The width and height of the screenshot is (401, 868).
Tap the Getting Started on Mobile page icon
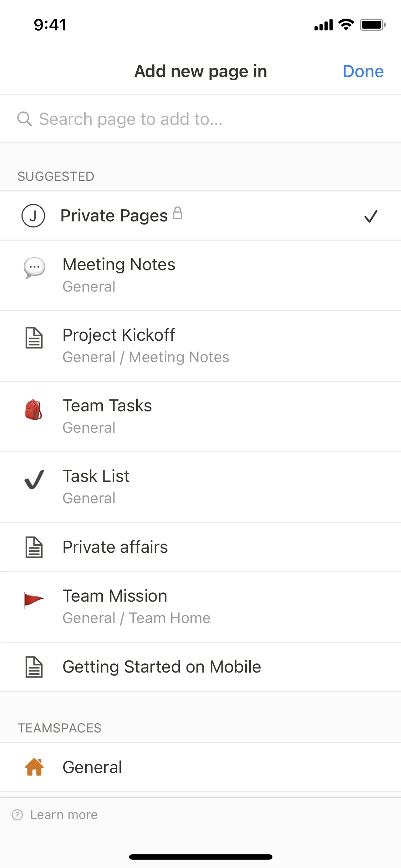pos(34,667)
